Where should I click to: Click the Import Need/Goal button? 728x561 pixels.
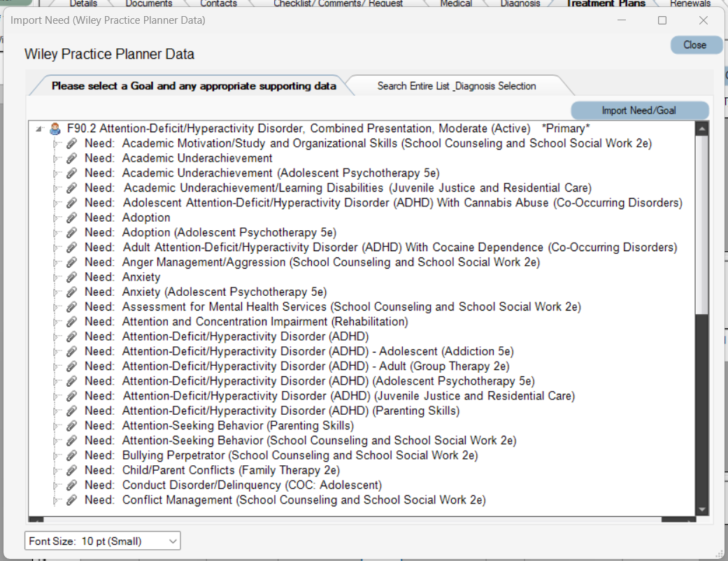coord(639,111)
